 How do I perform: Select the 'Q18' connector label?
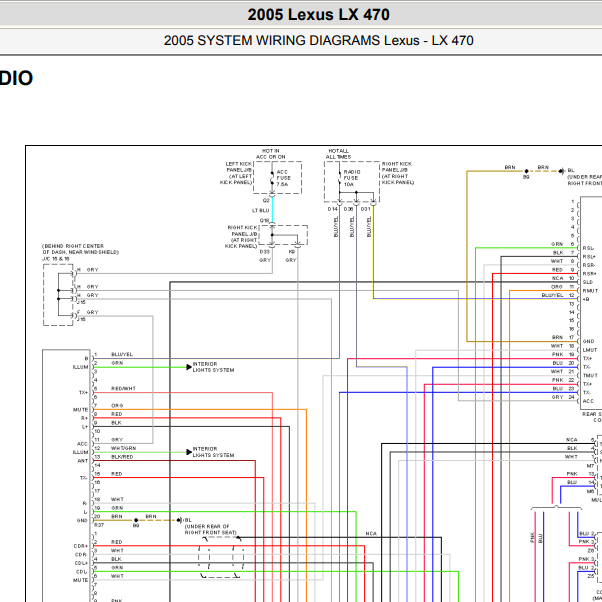coord(264,220)
